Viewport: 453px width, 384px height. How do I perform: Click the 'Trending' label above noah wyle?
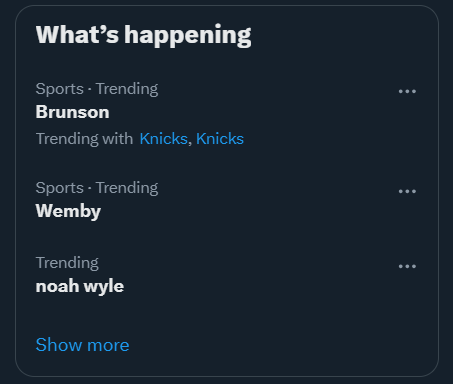[x=67, y=263]
